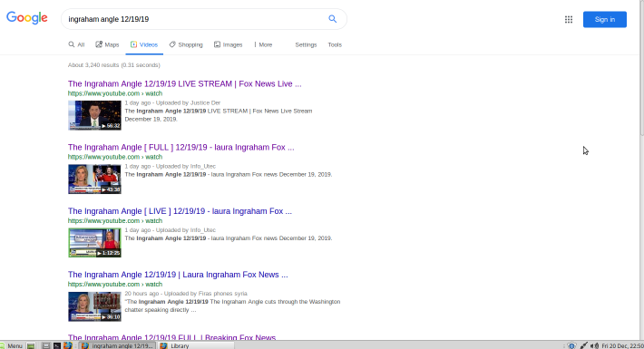
Task: Switch to the Library window in taskbar
Action: click(196, 345)
